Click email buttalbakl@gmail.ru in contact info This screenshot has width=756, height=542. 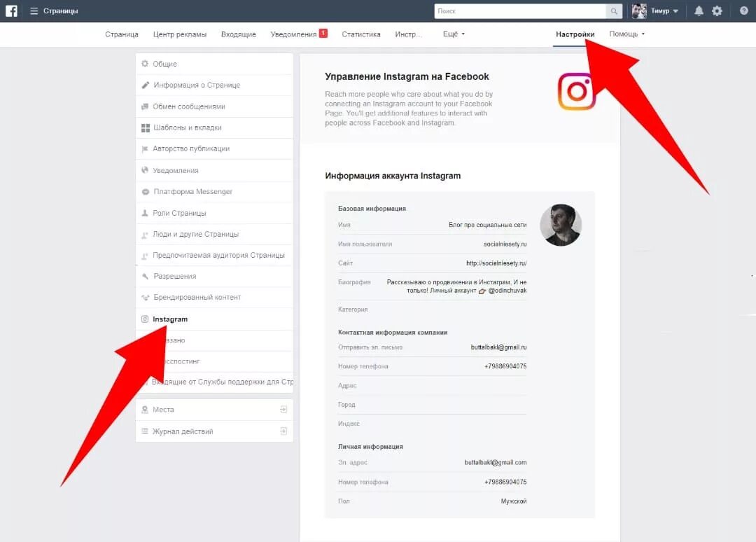498,347
